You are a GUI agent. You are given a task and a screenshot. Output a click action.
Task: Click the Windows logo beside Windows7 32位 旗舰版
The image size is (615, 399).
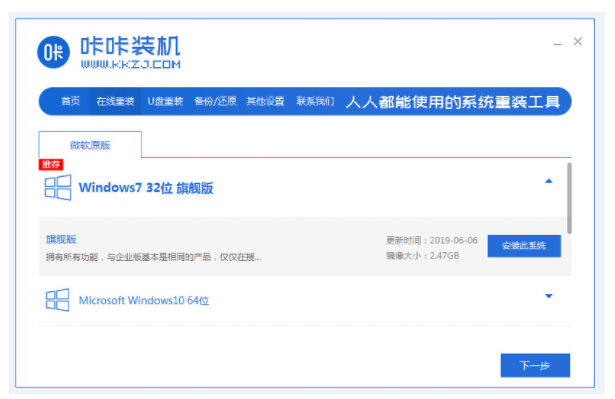(x=58, y=188)
